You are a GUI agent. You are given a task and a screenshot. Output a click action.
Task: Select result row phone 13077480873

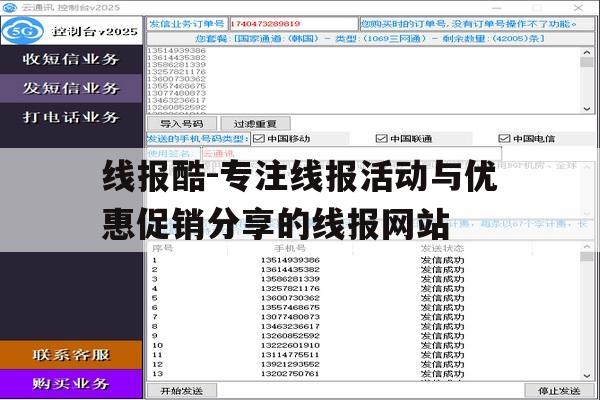click(290, 317)
